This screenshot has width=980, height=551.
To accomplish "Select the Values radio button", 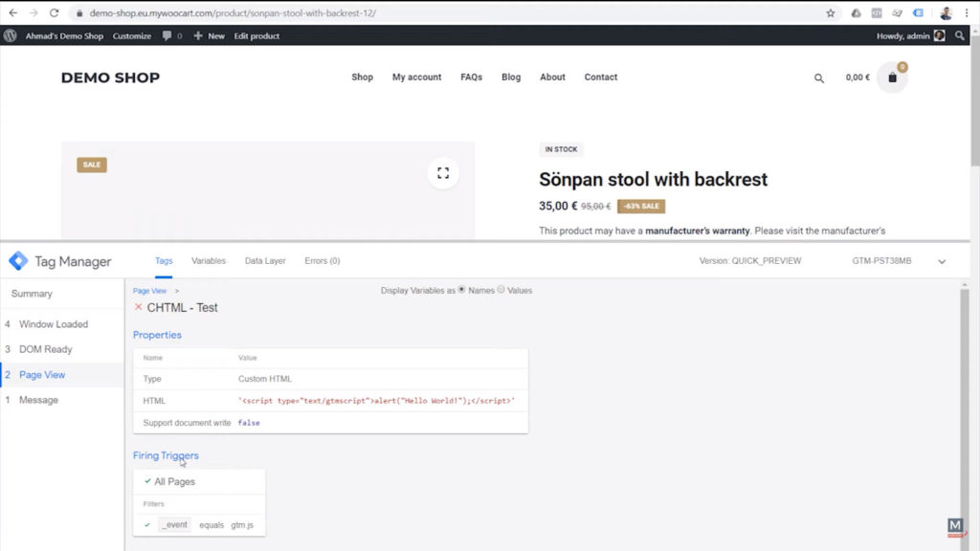I will (501, 290).
